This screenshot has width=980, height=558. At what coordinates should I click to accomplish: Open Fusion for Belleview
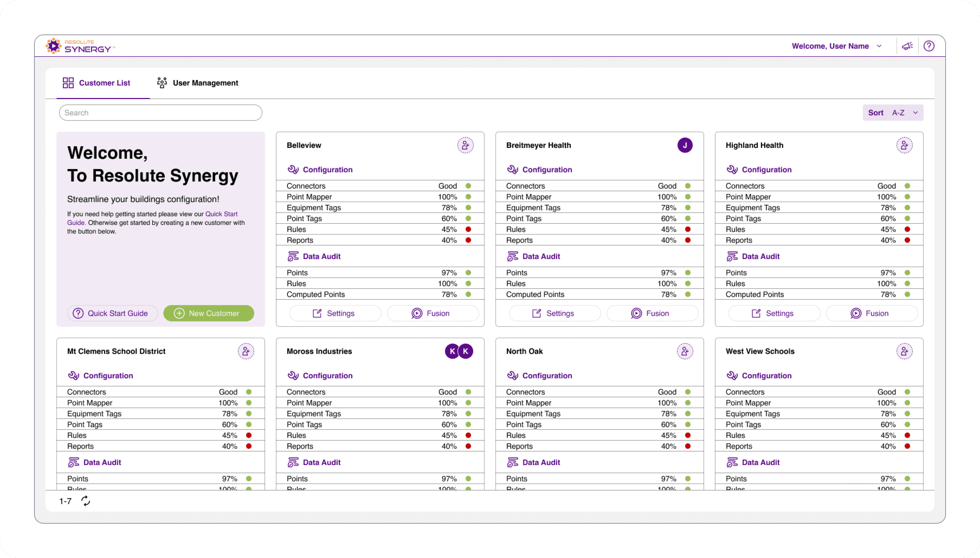(x=433, y=313)
